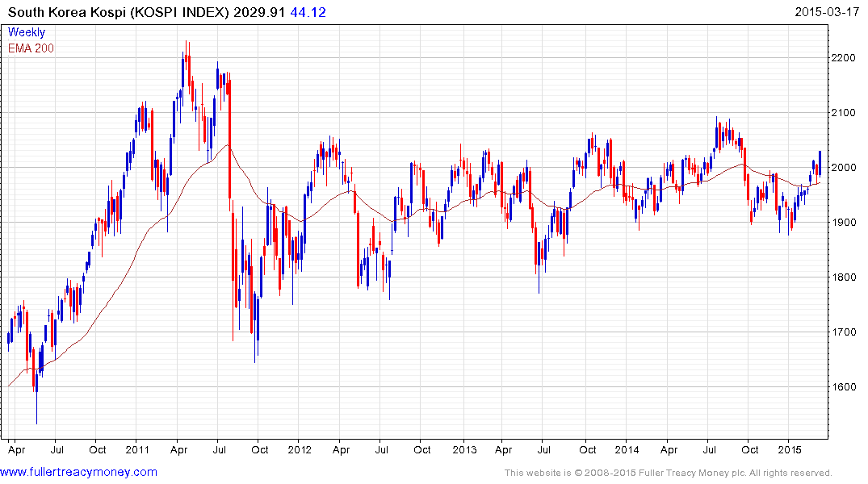The width and height of the screenshot is (868, 484).
Task: Click the 'EMA 200' legend label
Action: point(31,48)
